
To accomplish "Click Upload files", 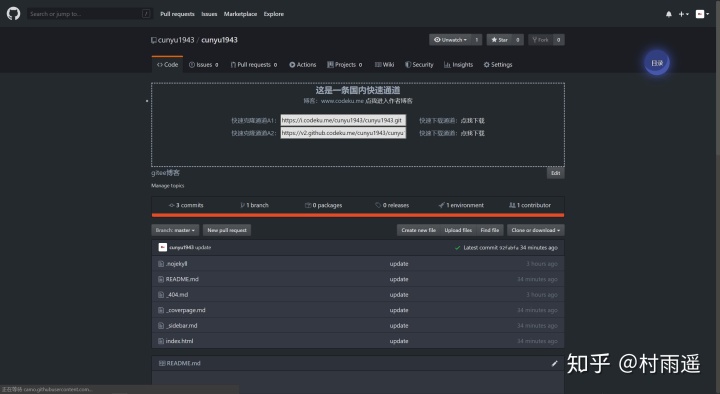I will pyautogui.click(x=458, y=230).
